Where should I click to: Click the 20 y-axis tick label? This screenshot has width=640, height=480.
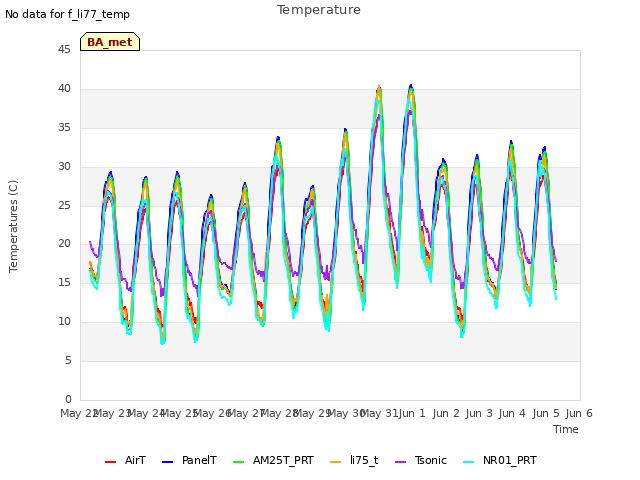pyautogui.click(x=64, y=244)
